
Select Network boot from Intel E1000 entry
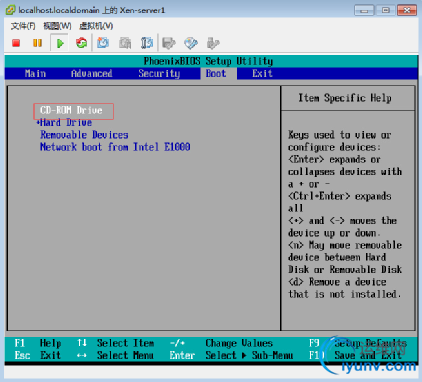[x=115, y=147]
